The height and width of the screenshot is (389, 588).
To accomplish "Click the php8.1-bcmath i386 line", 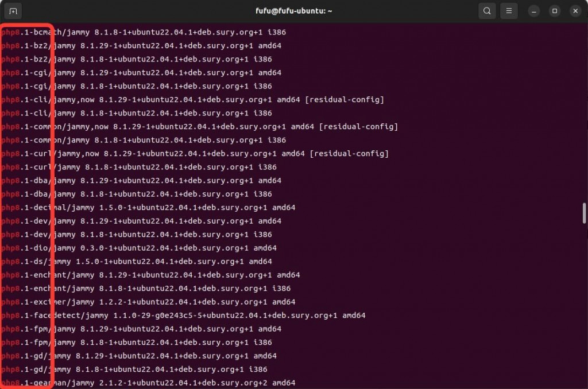I will (x=144, y=32).
